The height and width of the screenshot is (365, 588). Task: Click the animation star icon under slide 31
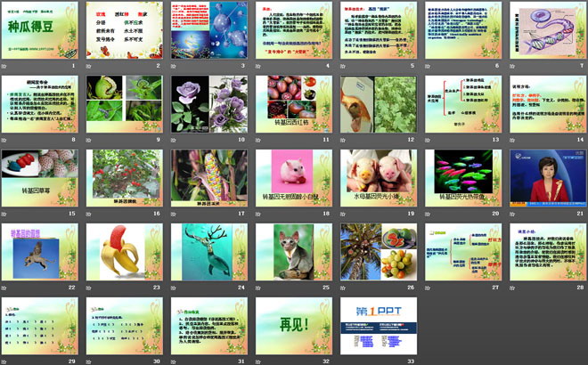pyautogui.click(x=173, y=361)
